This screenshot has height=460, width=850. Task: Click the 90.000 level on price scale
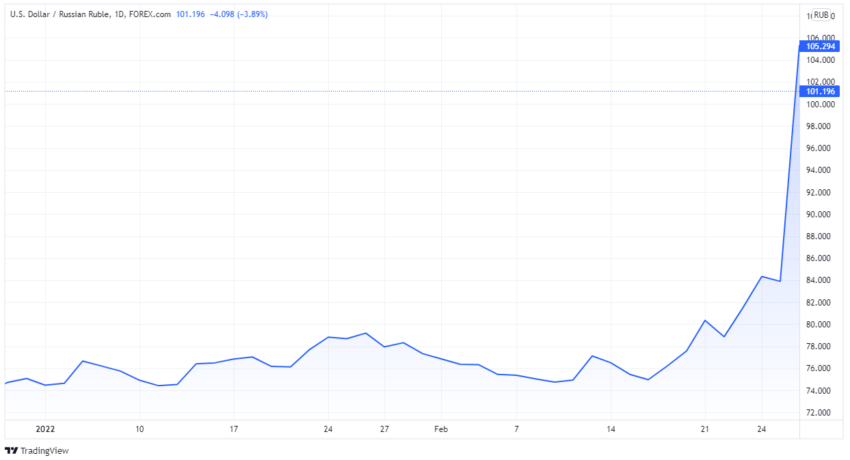819,215
